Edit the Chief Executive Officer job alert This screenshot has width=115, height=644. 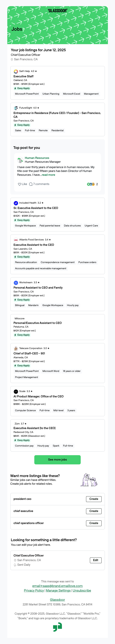96,560
